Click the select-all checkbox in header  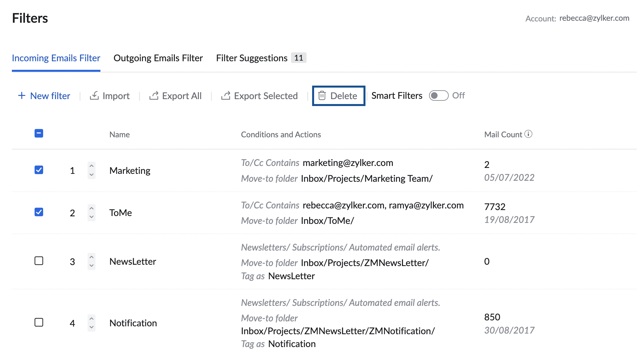coord(39,133)
